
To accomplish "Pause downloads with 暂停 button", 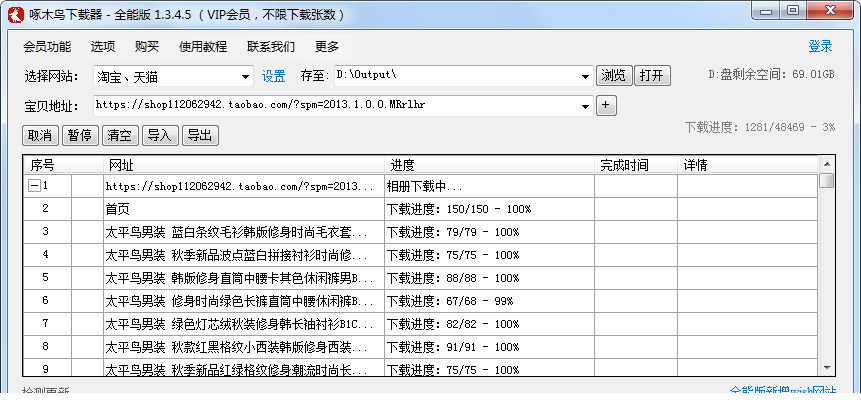I will [80, 135].
